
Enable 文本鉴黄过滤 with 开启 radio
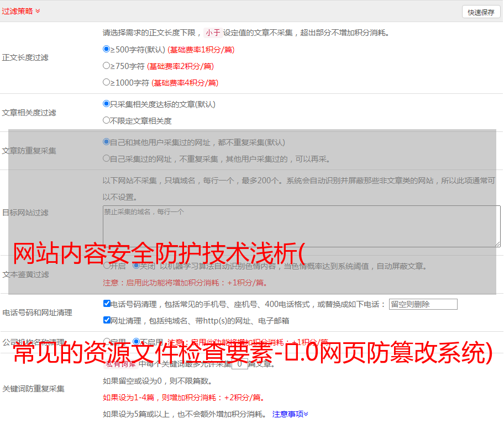click(107, 266)
